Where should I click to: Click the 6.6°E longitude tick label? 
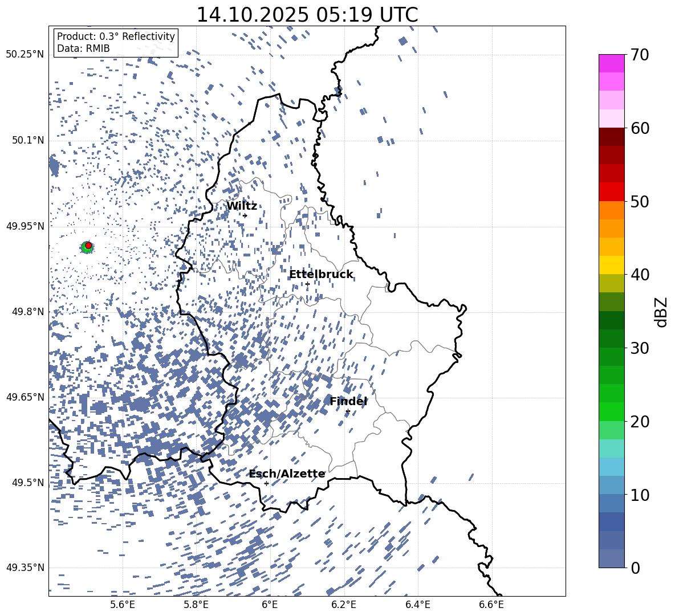pos(491,604)
